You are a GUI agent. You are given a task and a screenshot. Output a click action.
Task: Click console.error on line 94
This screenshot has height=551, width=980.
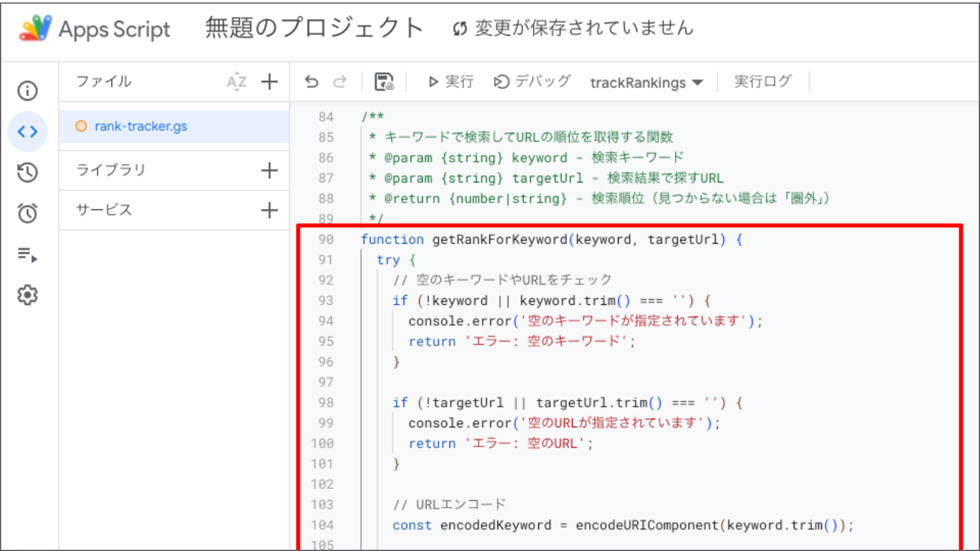[x=460, y=321]
